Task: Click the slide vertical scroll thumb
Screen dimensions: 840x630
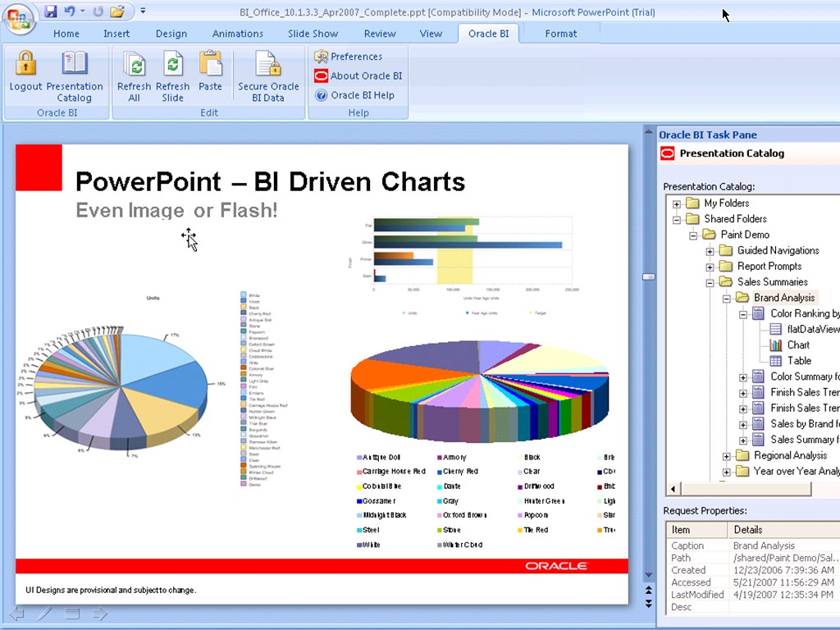Action: point(648,276)
